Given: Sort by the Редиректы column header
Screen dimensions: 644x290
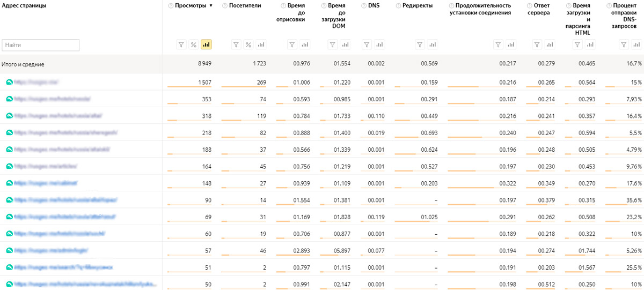Looking at the screenshot, I should (x=414, y=5).
